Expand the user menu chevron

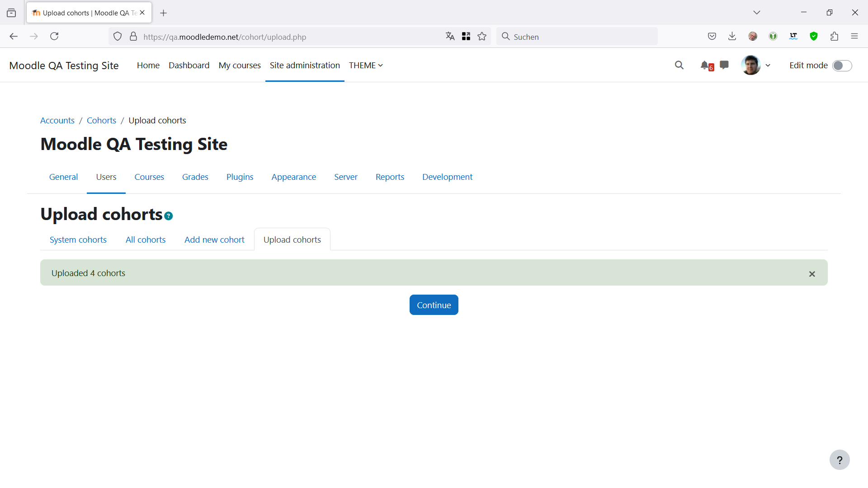pos(768,66)
